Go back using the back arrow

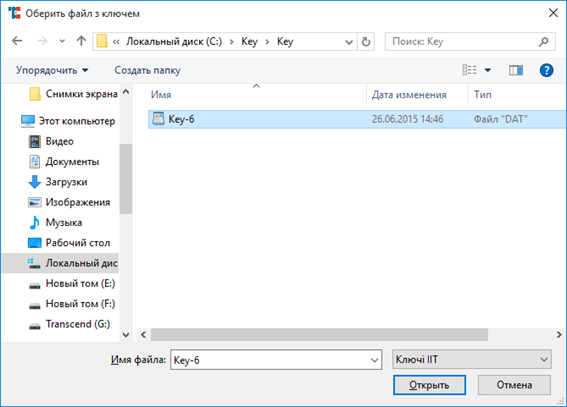click(x=17, y=41)
